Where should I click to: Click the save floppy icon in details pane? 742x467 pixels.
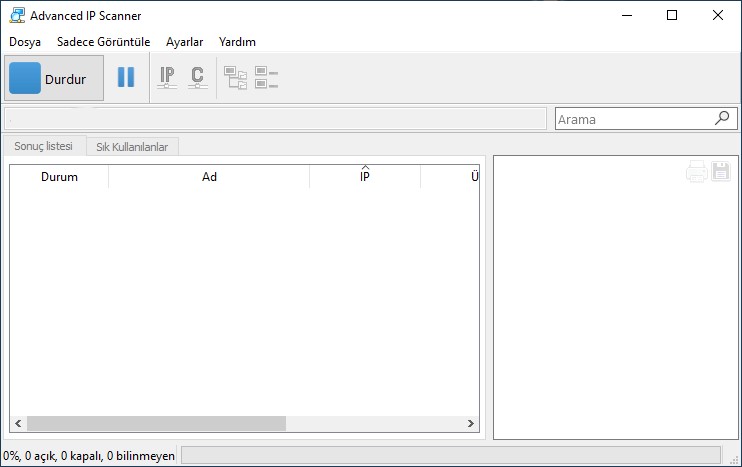click(721, 171)
